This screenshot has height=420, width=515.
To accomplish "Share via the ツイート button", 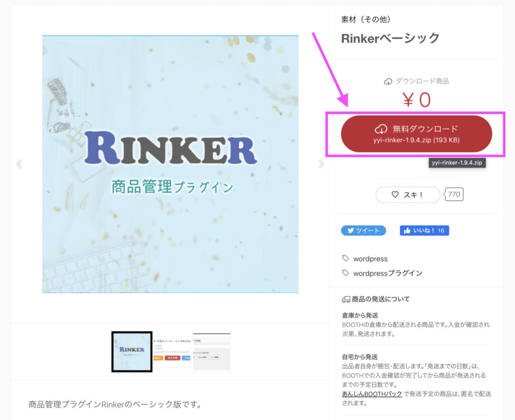I will (x=363, y=230).
